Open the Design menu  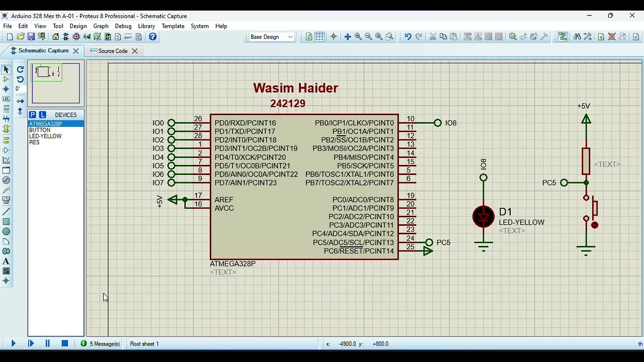[x=78, y=26]
